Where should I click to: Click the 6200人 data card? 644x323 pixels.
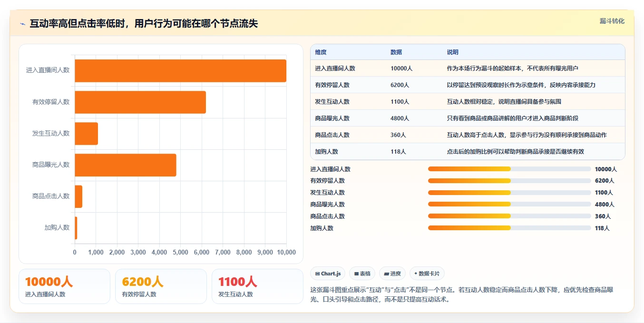pos(161,286)
